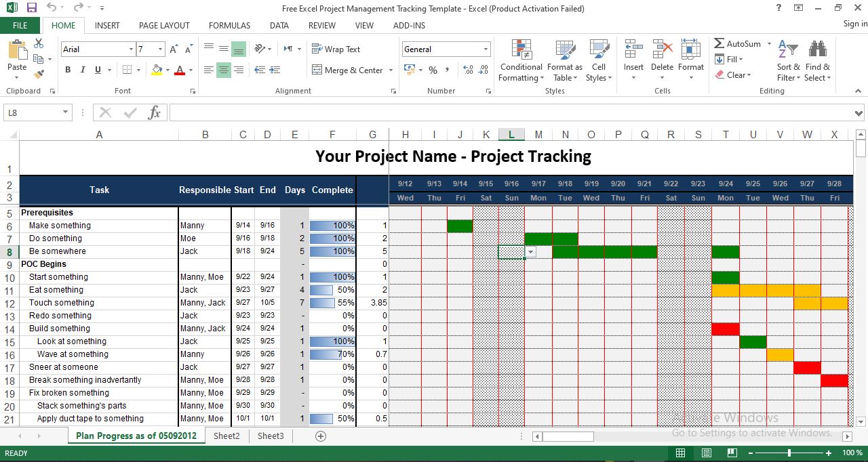
Task: Open the Clear dropdown in the Editing group
Action: click(x=733, y=75)
